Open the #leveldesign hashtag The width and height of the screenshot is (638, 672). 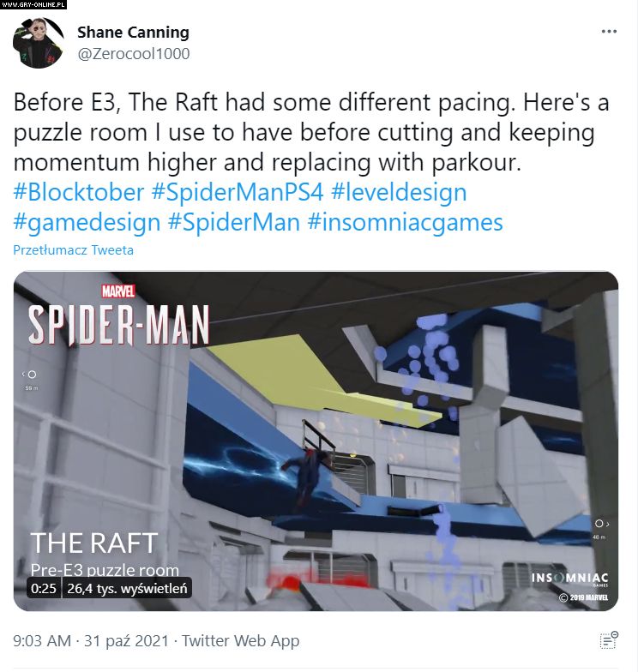click(x=399, y=192)
